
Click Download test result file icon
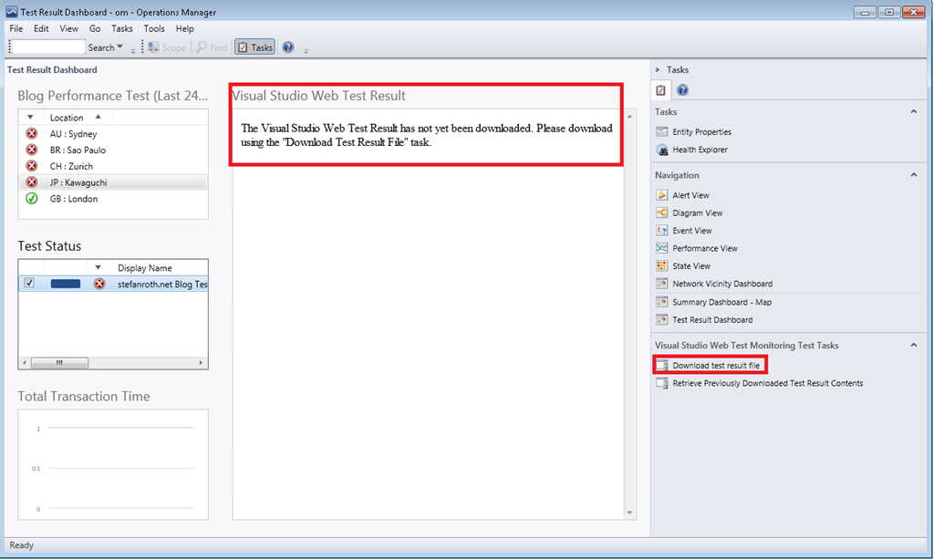(x=662, y=365)
